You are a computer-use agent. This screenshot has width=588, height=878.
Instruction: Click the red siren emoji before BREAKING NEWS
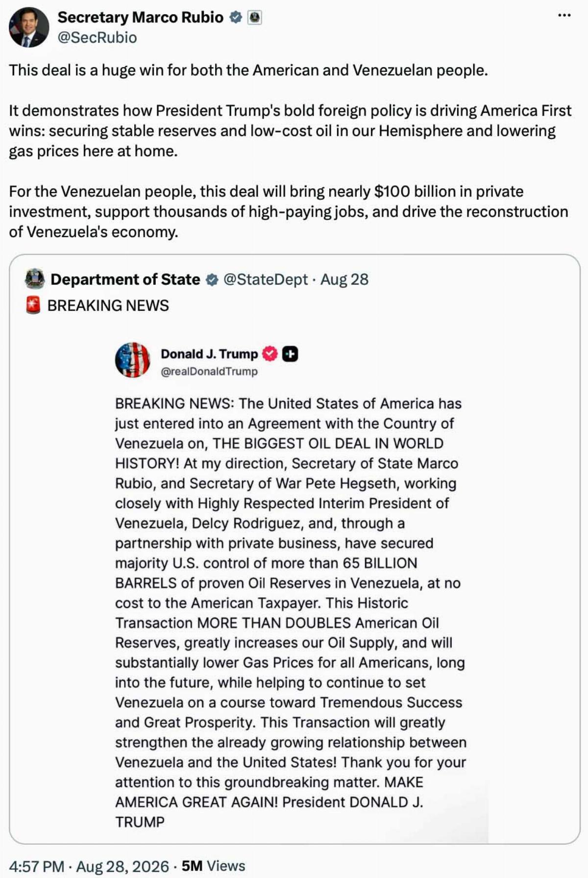coord(33,305)
